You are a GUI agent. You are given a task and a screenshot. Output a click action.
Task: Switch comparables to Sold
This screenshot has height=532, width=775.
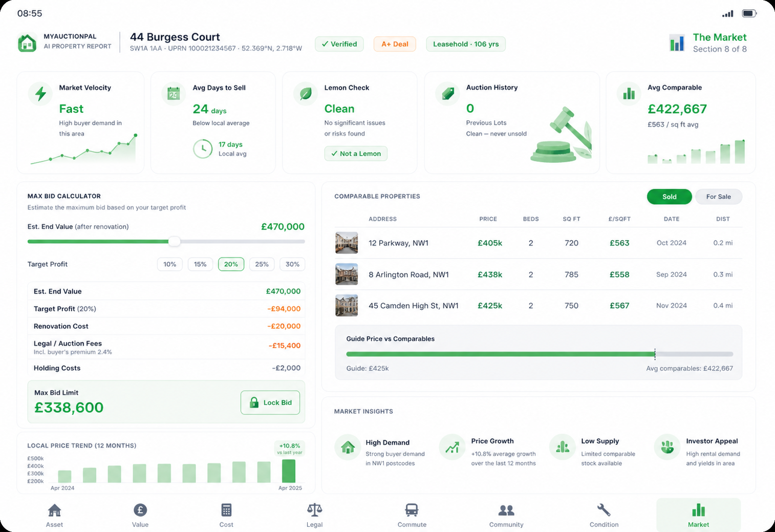(670, 197)
